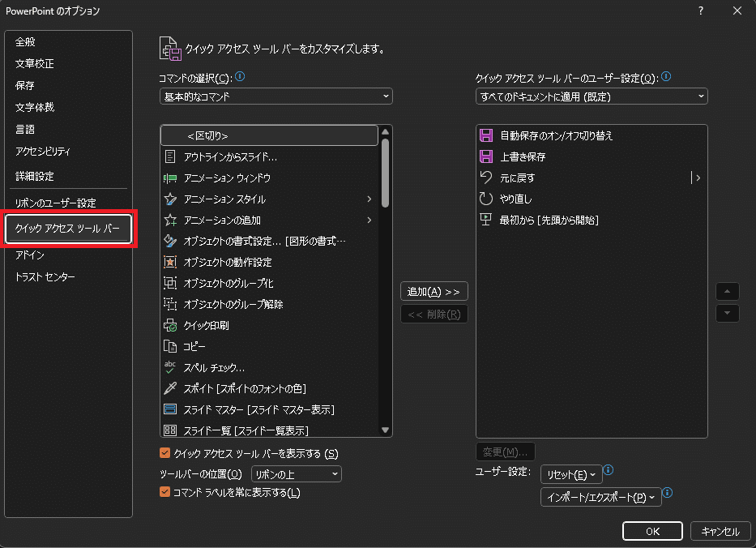Viewport: 756px width, 548px height.
Task: Select the クイック印刷 printer icon
Action: click(x=169, y=325)
